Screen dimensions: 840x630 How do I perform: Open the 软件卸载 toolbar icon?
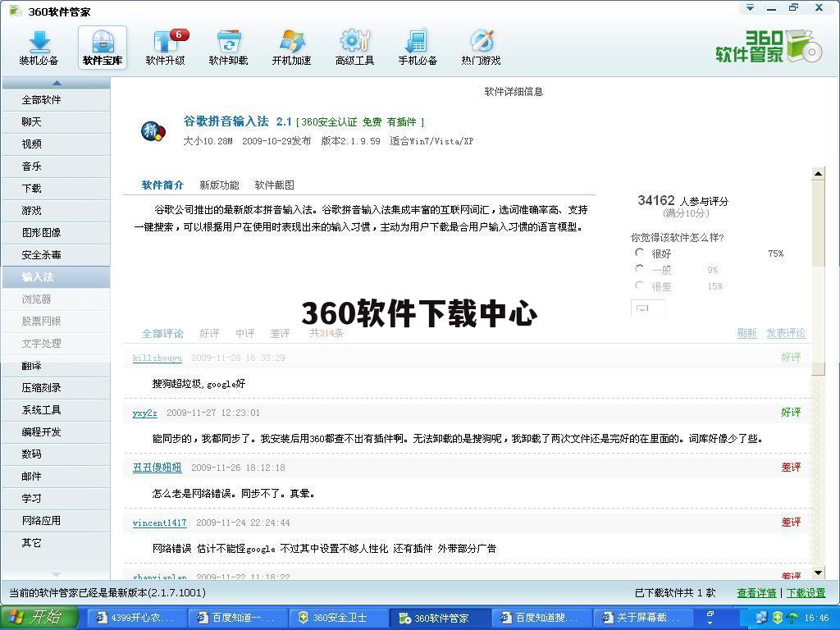tap(228, 48)
